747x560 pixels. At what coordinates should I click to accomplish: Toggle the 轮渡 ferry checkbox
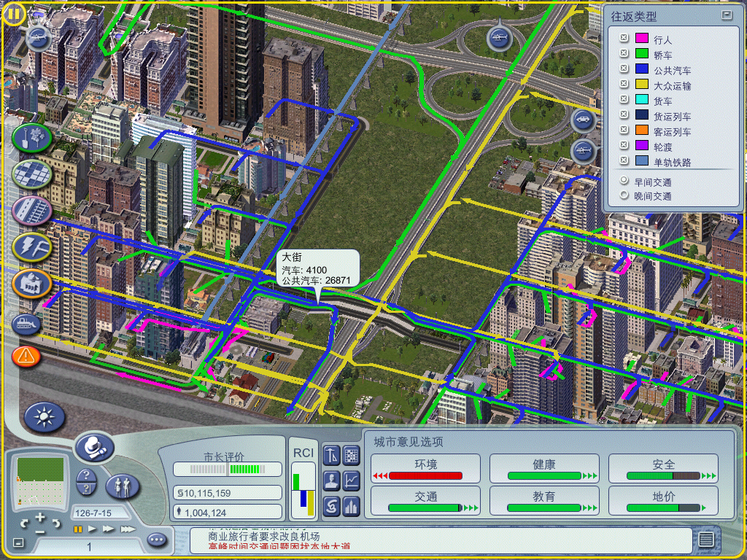tap(624, 144)
